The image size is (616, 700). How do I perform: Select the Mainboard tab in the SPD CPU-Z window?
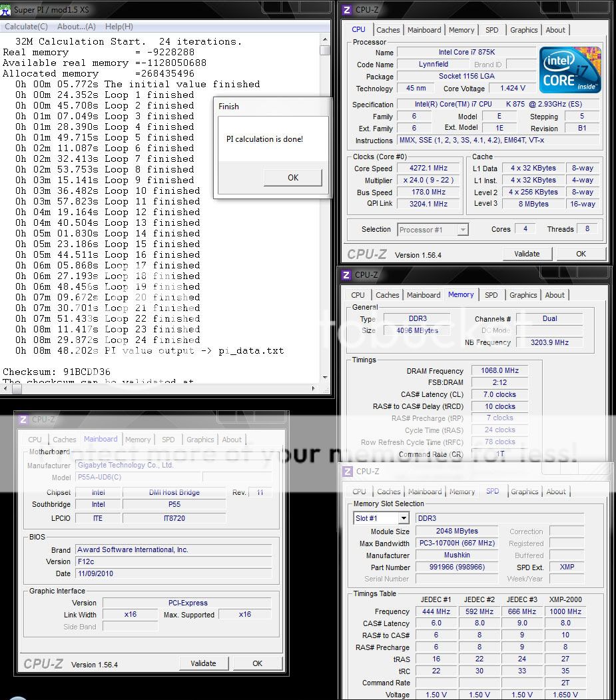pos(425,492)
